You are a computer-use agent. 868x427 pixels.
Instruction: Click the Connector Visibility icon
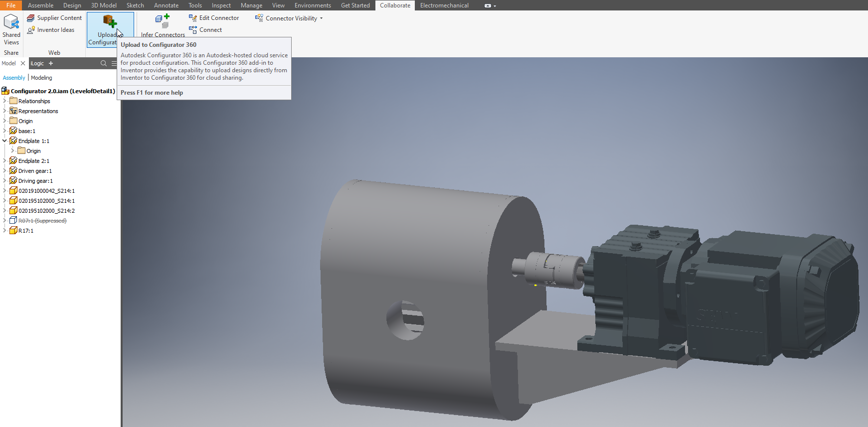259,18
